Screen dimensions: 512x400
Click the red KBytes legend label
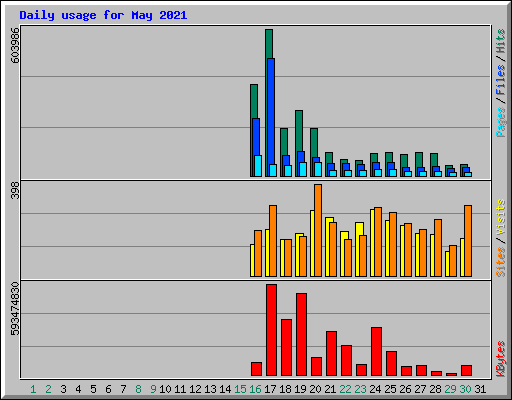tap(500, 359)
